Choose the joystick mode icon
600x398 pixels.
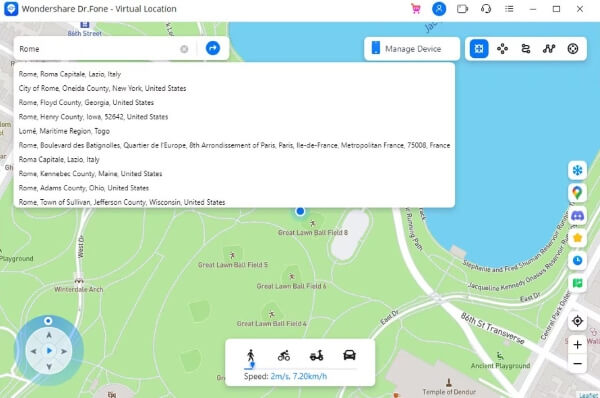coord(573,49)
